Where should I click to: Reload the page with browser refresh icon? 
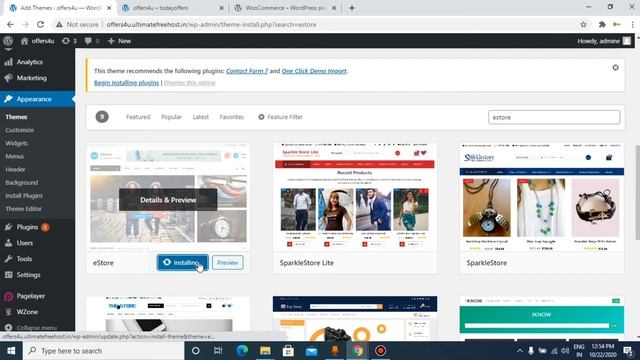40,24
